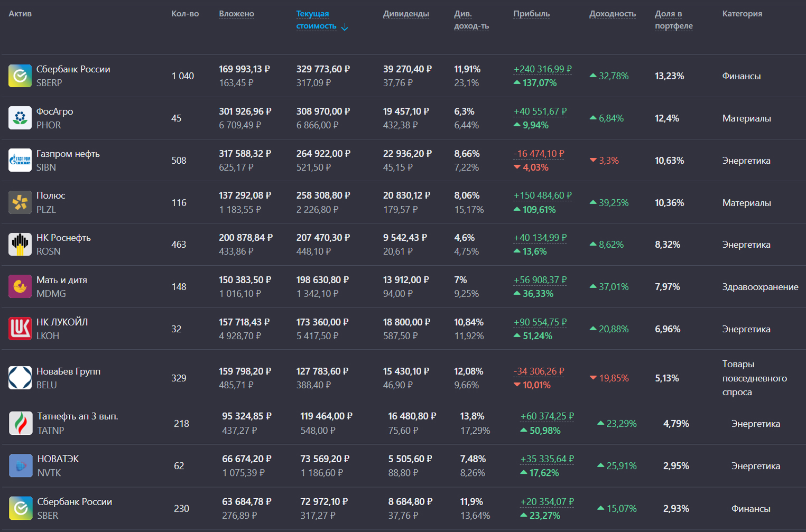Sort by Прибыль column header
This screenshot has height=532, width=806.
pyautogui.click(x=531, y=14)
